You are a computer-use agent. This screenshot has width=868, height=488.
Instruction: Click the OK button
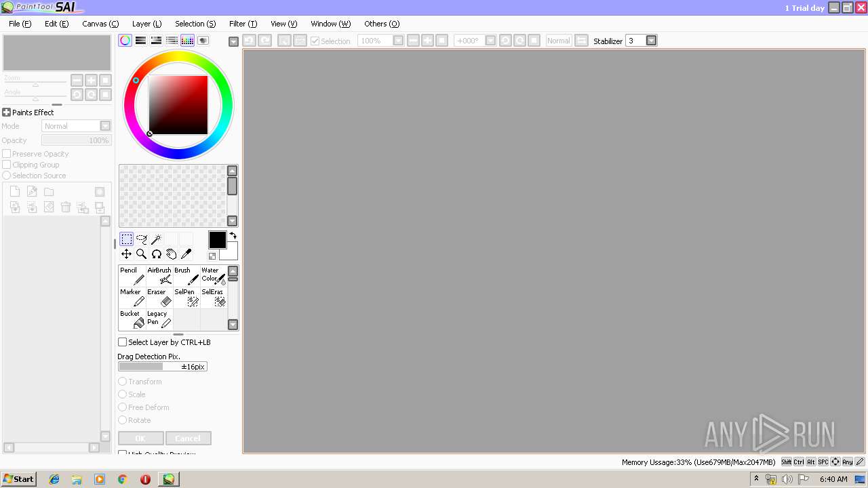(x=140, y=439)
